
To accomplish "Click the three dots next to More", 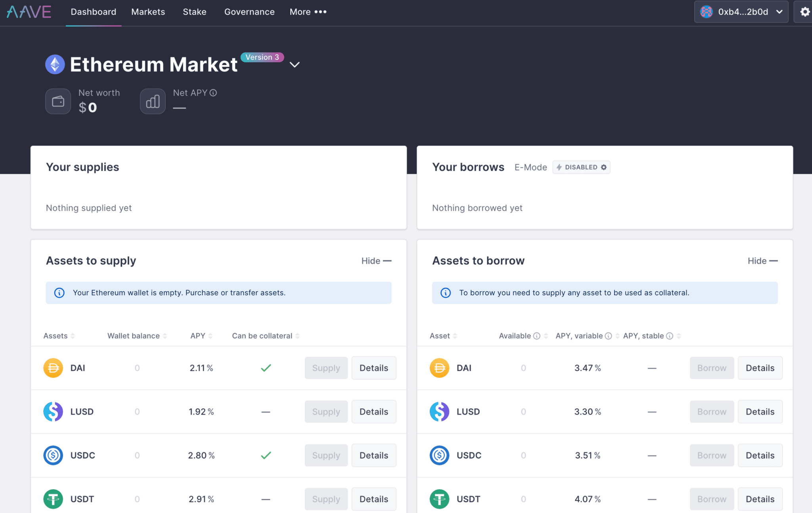I will [320, 12].
